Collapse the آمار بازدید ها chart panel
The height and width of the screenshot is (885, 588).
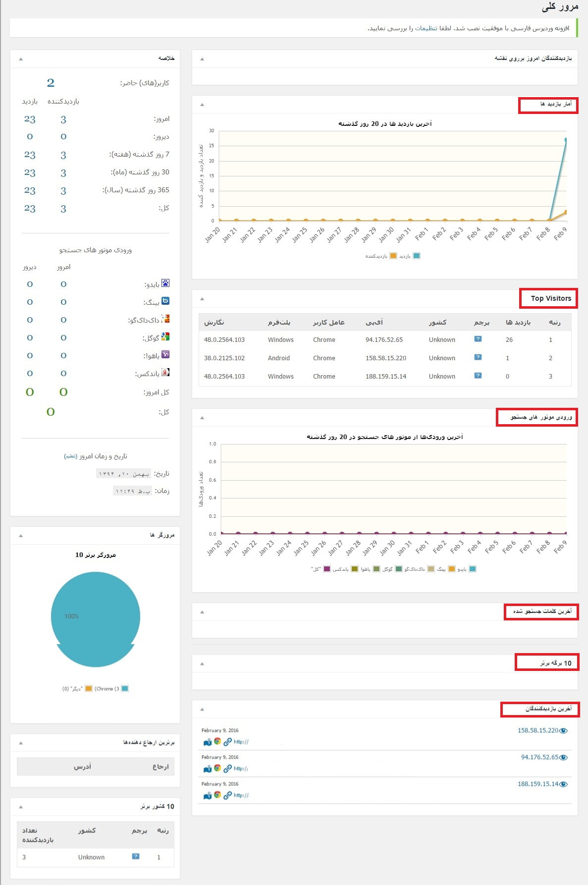coord(202,105)
